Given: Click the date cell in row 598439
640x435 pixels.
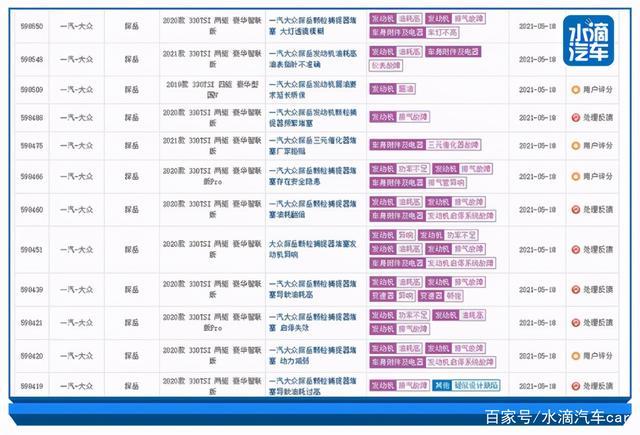Looking at the screenshot, I should coord(537,290).
